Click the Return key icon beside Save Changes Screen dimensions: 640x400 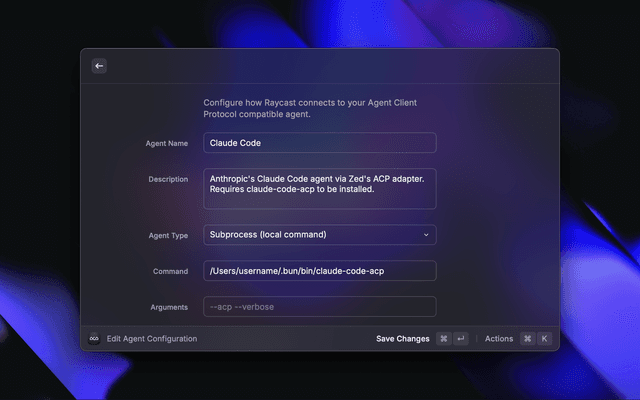460,339
